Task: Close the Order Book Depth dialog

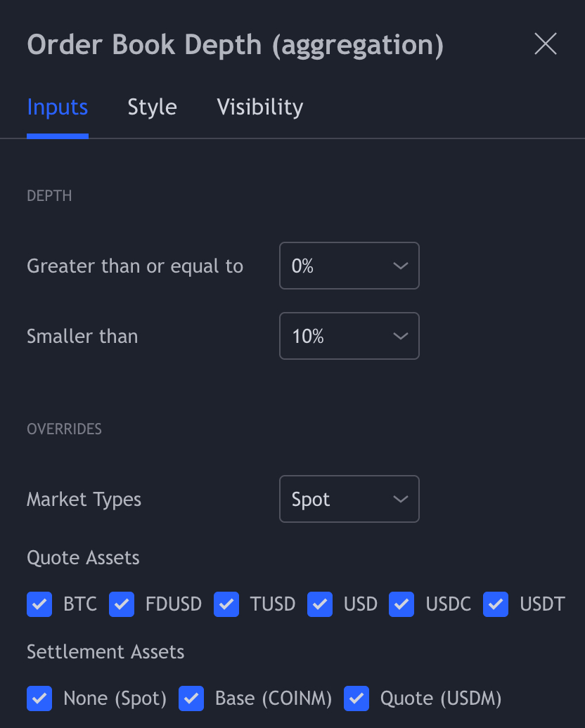Action: [x=546, y=44]
